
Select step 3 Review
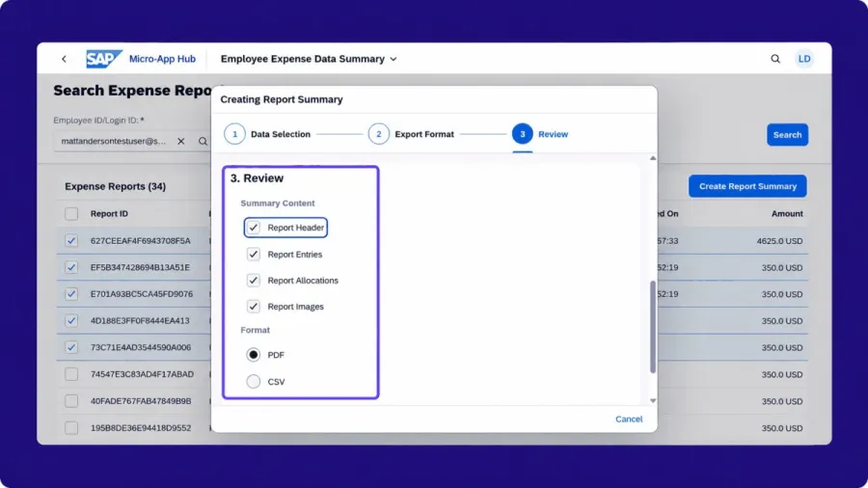(540, 134)
